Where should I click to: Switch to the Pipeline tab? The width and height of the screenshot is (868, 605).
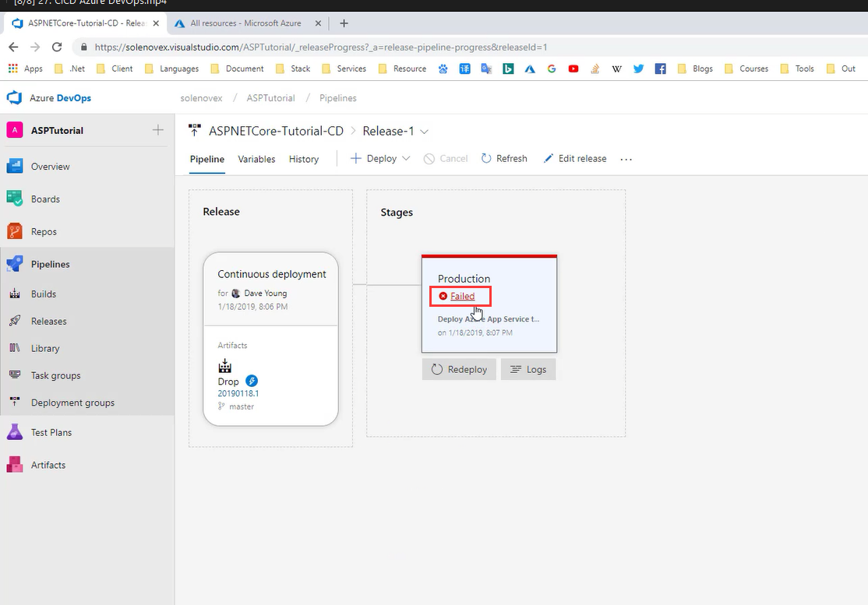click(x=207, y=160)
